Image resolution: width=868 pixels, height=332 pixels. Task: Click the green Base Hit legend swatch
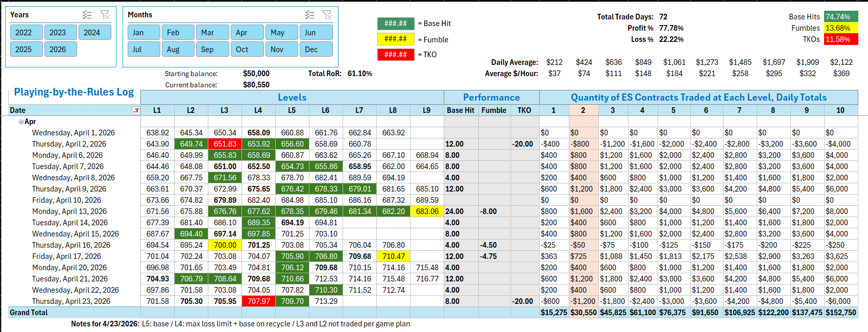[x=396, y=23]
